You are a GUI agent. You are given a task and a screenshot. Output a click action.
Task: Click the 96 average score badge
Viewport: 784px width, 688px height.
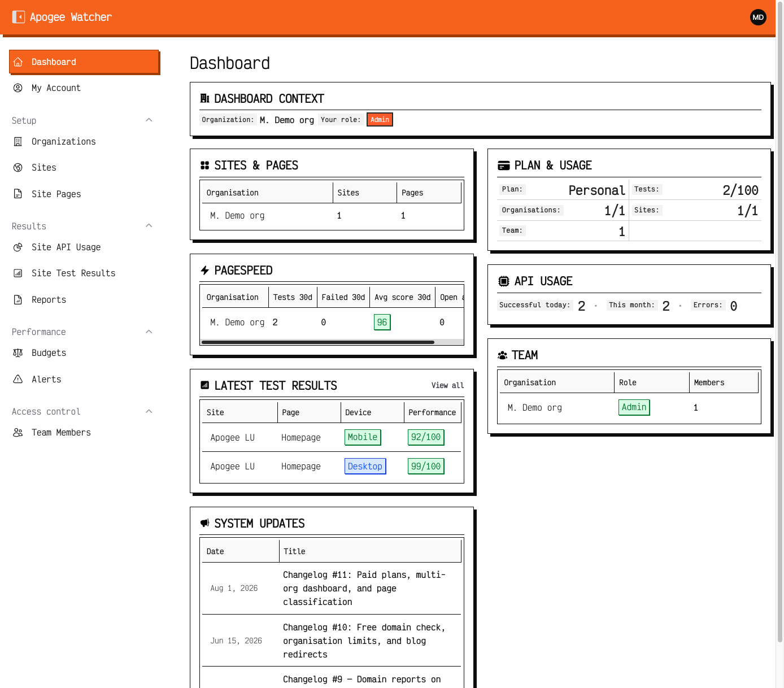[382, 322]
